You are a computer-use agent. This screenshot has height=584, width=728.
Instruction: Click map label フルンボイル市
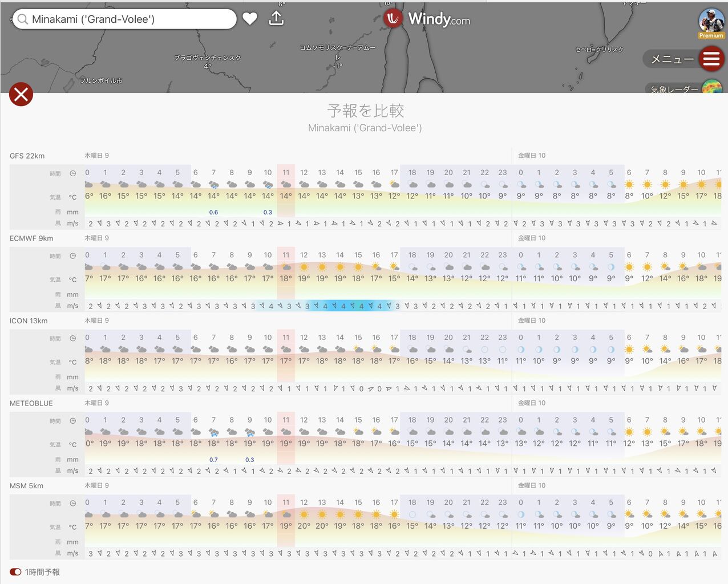[x=101, y=80]
